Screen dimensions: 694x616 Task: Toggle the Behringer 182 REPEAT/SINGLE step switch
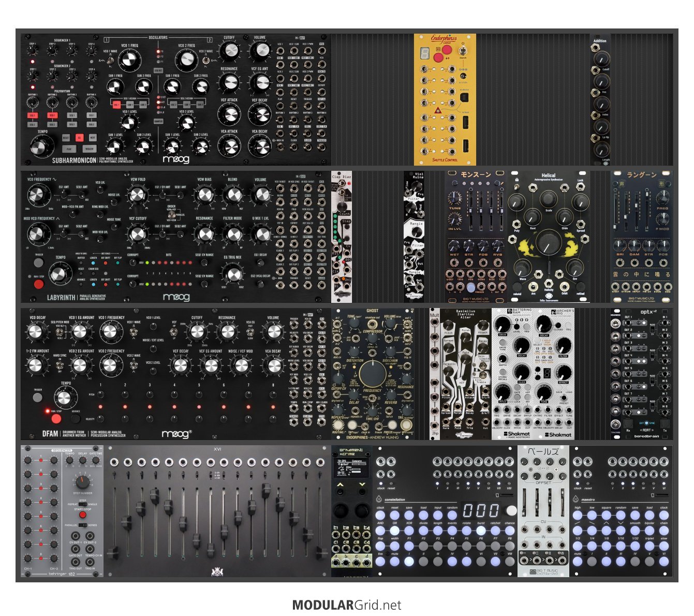(x=83, y=504)
